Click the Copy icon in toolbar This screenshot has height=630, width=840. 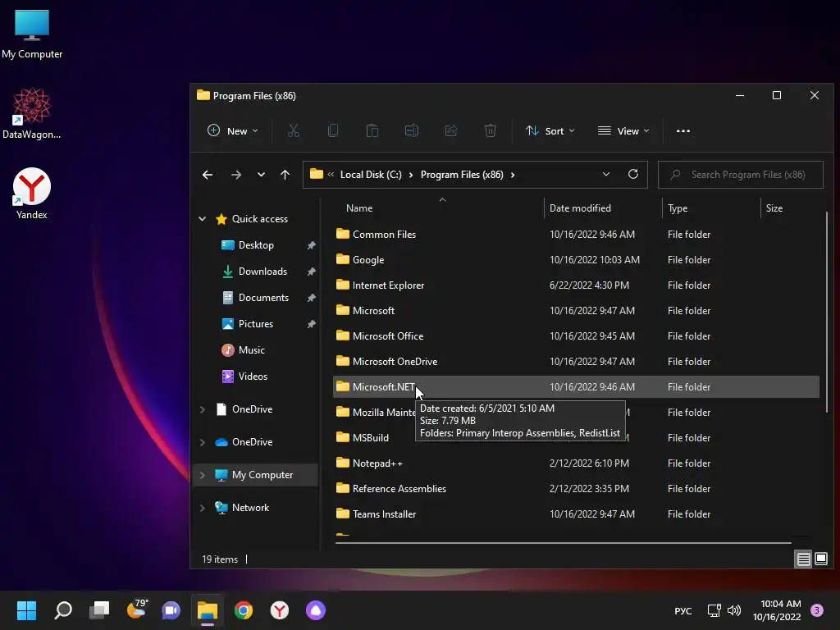pos(333,130)
